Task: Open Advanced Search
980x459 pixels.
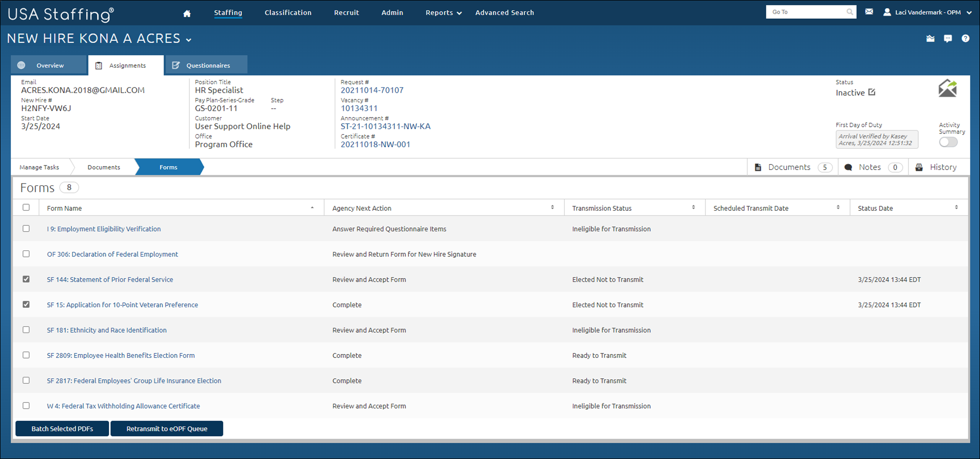Action: tap(505, 13)
